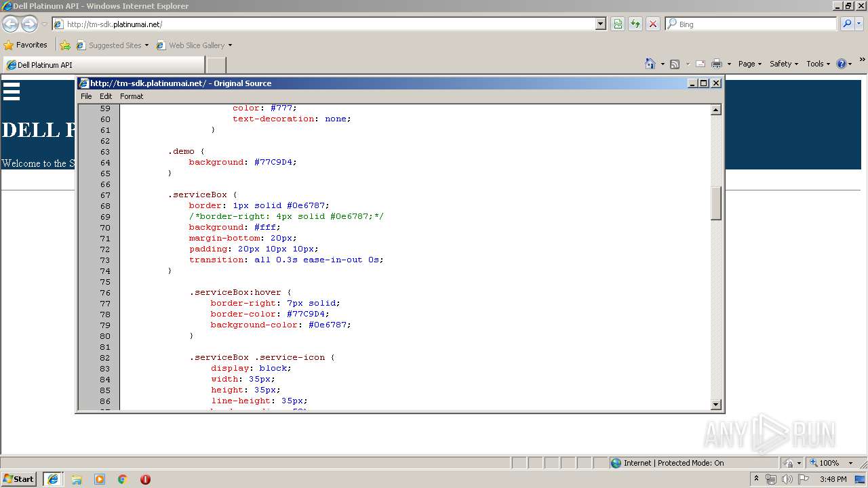Expand the address bar history dropdown
The height and width of the screenshot is (488, 868).
[600, 24]
